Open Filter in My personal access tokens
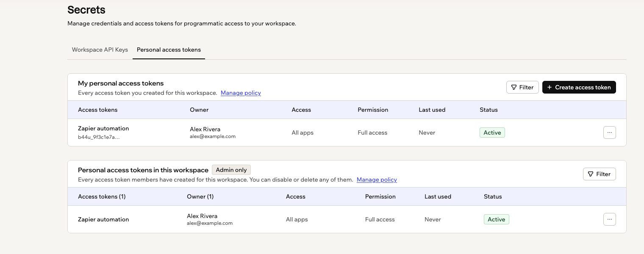Image resolution: width=644 pixels, height=254 pixels. coord(522,87)
